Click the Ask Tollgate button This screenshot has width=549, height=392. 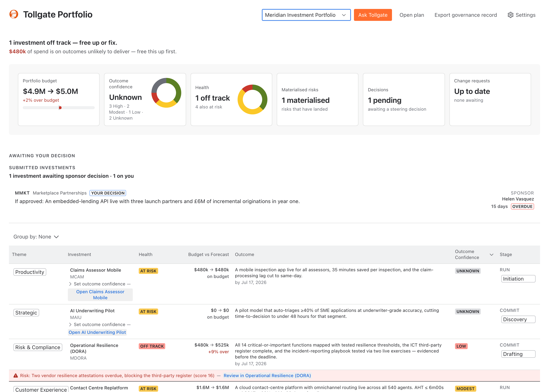[373, 15]
